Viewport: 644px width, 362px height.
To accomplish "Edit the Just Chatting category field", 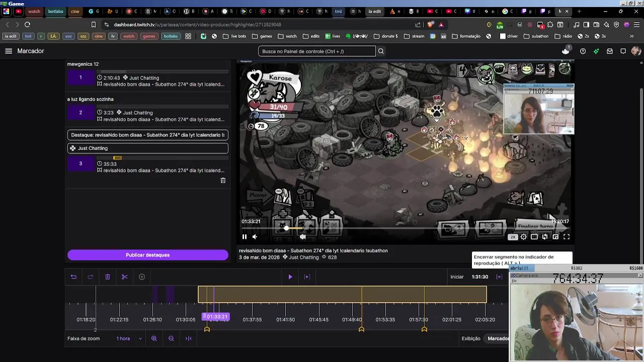I will click(148, 148).
